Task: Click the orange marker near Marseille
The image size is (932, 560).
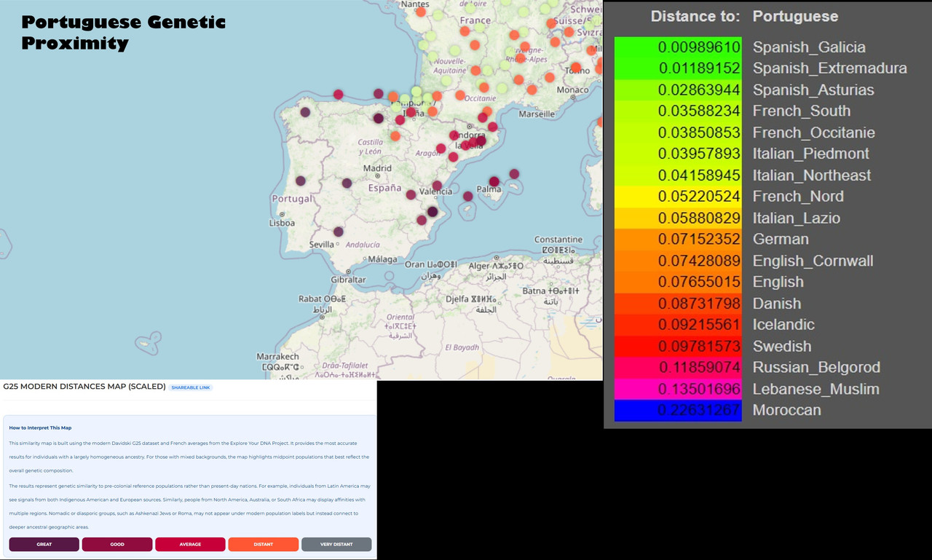Action: click(531, 91)
